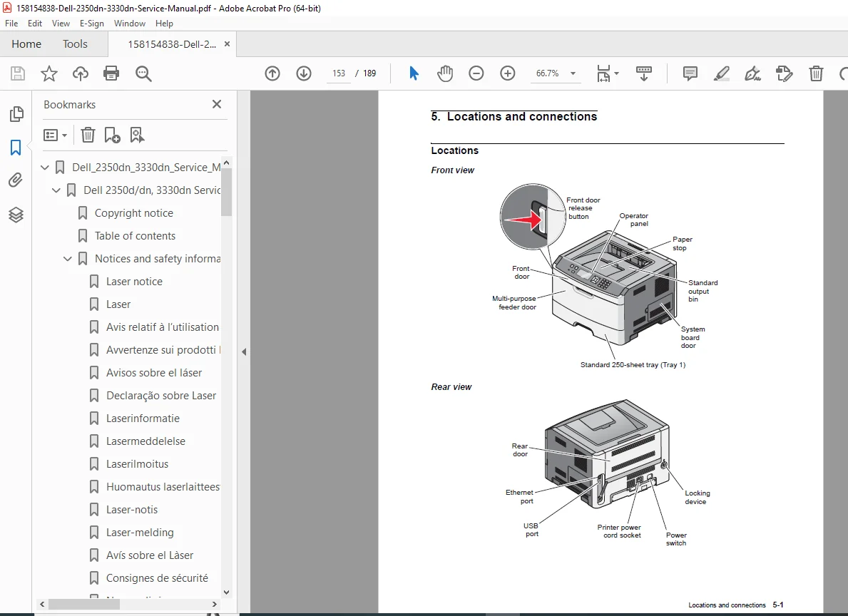This screenshot has width=848, height=616.
Task: Open Laserinformatie bookmark
Action: 143,418
